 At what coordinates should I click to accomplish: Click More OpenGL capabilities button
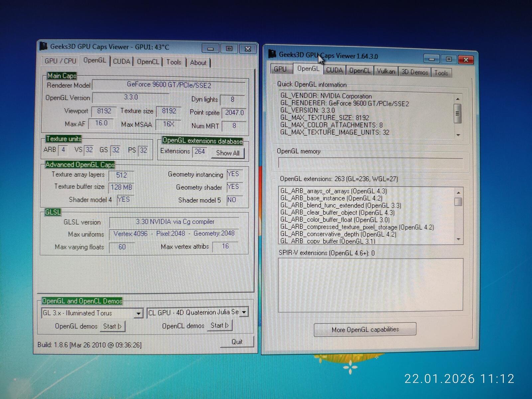[x=365, y=330]
